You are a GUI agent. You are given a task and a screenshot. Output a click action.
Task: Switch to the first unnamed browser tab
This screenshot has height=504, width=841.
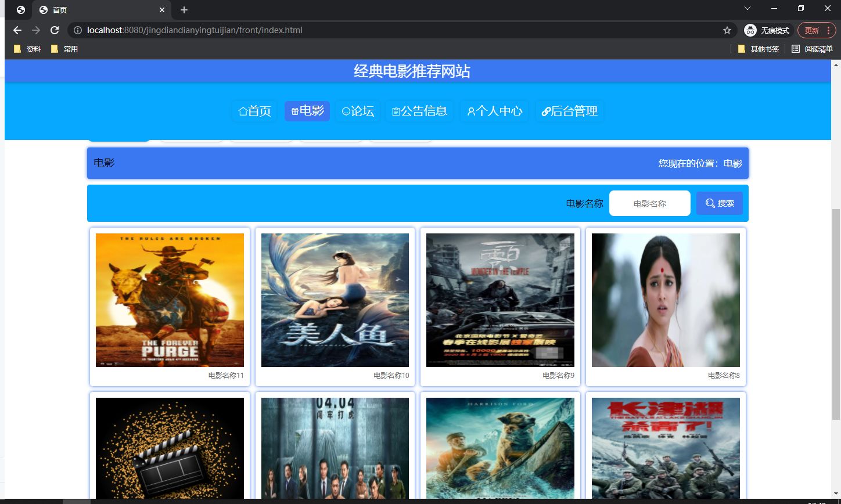click(x=20, y=10)
